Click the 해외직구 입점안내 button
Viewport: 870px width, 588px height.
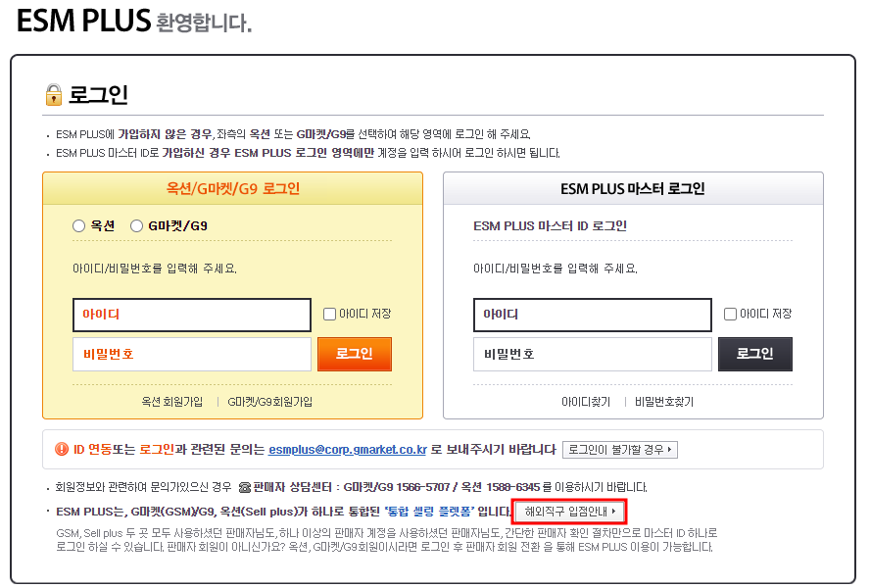(570, 512)
